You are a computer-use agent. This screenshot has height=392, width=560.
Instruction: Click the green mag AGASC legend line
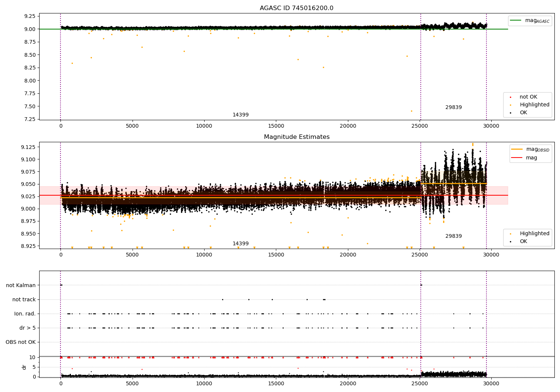[x=516, y=20]
